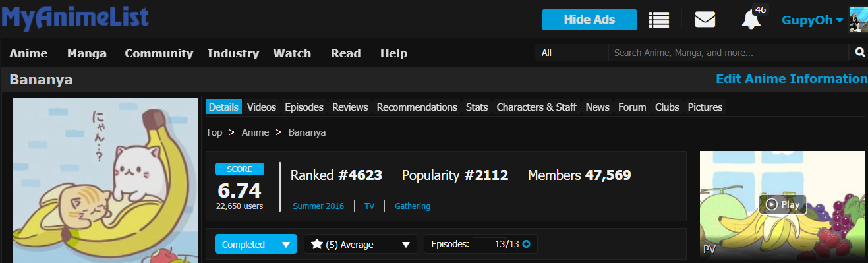Image resolution: width=868 pixels, height=263 pixels.
Task: Switch to the News tab
Action: [597, 107]
